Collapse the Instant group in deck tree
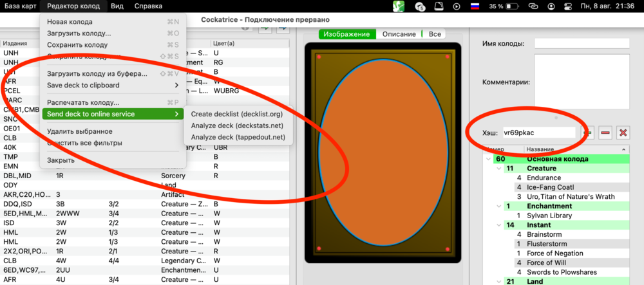The image size is (644, 285). click(x=500, y=225)
